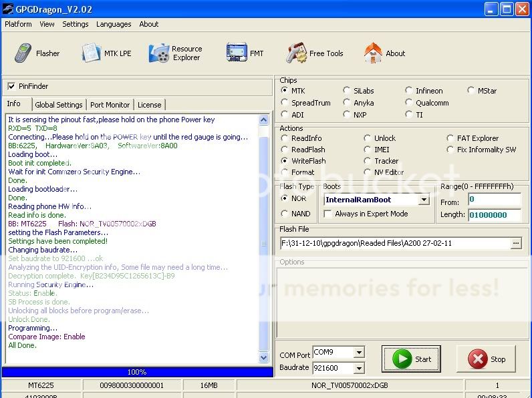Click the red Stop cross icon
The width and height of the screenshot is (532, 398).
point(477,359)
